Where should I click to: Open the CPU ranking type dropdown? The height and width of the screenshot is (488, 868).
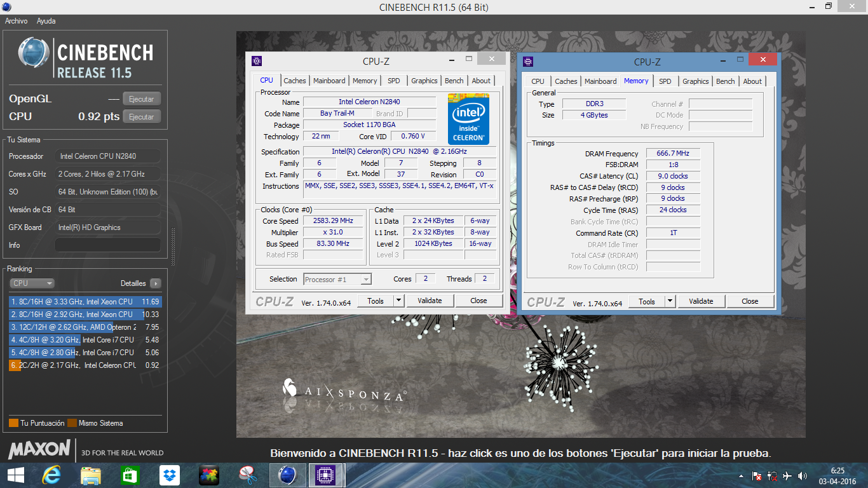32,283
